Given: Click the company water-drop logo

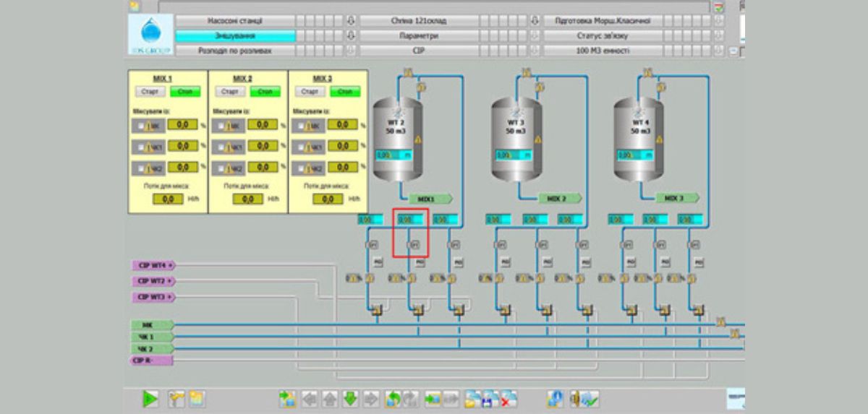Looking at the screenshot, I should coord(150,35).
